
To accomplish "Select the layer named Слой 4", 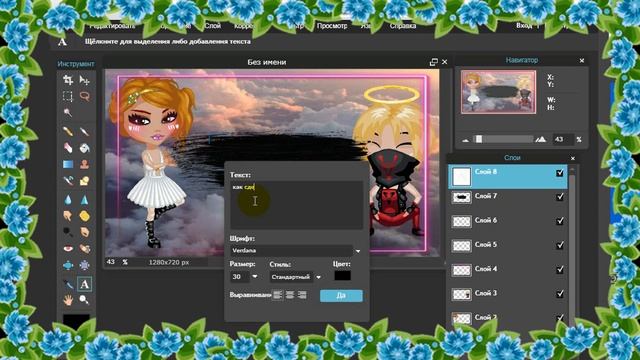I will [x=508, y=269].
